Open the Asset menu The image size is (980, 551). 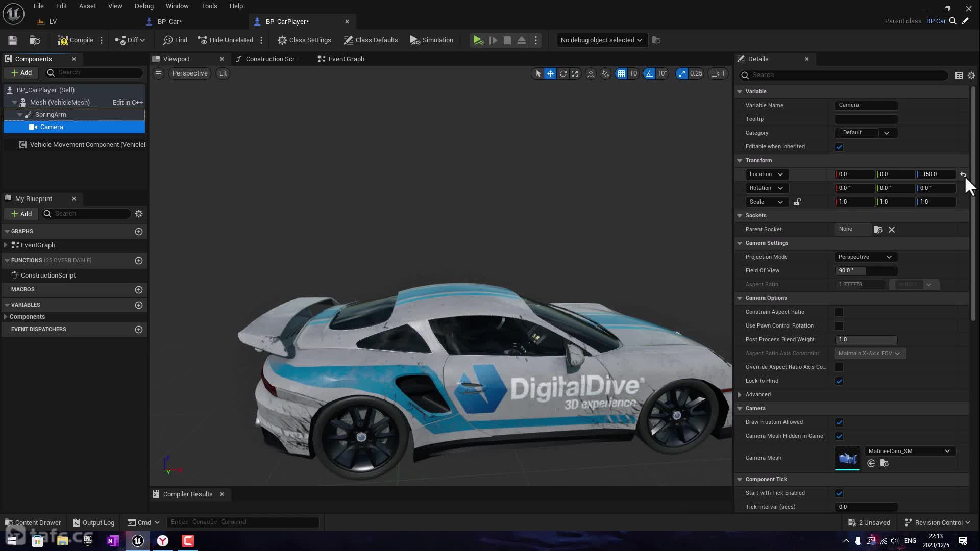tap(87, 6)
